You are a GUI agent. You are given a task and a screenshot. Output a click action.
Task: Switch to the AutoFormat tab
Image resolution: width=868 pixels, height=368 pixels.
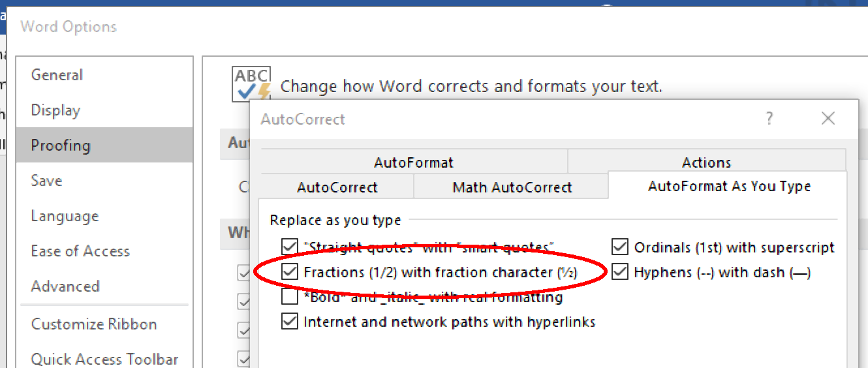(x=413, y=162)
